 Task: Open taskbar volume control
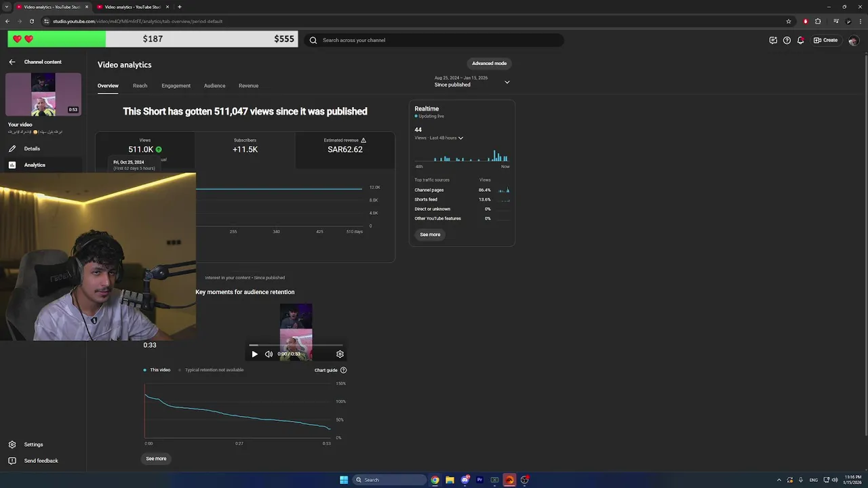834,480
